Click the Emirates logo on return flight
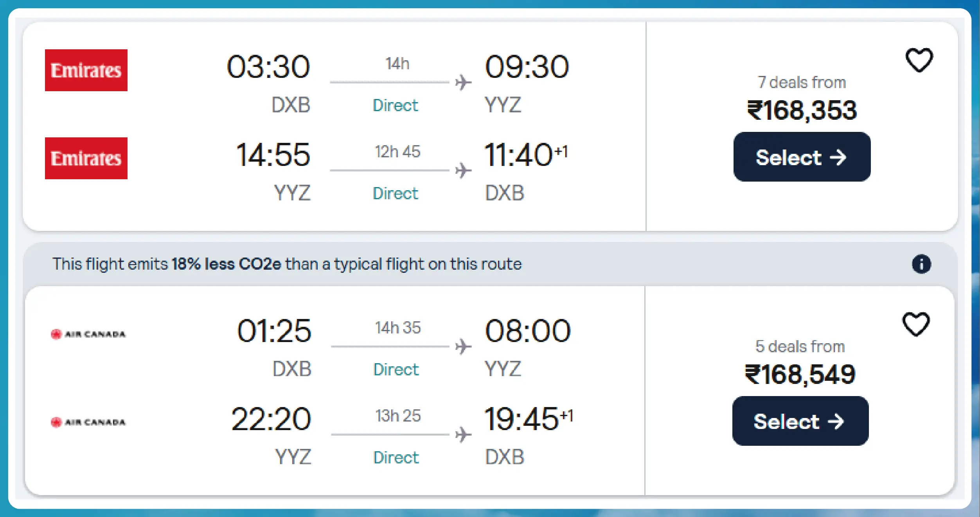Viewport: 980px width, 517px height. click(x=86, y=158)
